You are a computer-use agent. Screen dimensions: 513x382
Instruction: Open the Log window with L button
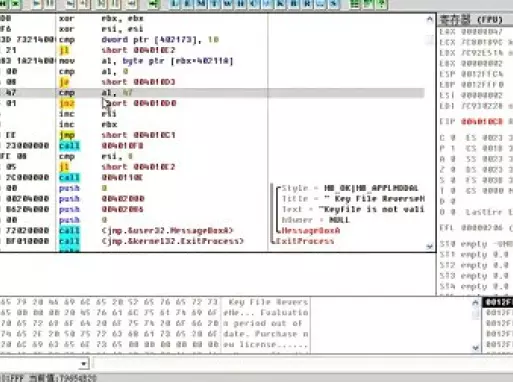(x=174, y=4)
